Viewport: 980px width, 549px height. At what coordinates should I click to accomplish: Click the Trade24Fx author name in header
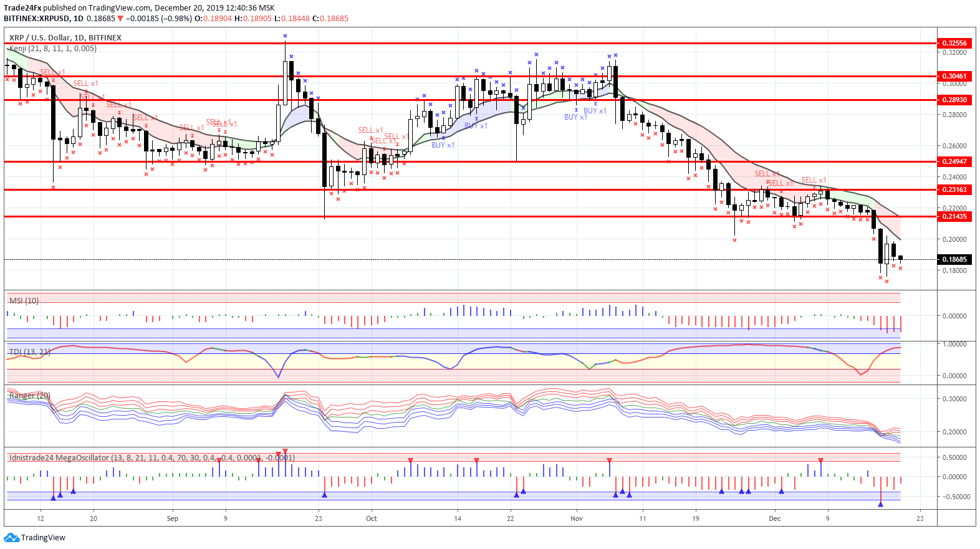tap(22, 8)
